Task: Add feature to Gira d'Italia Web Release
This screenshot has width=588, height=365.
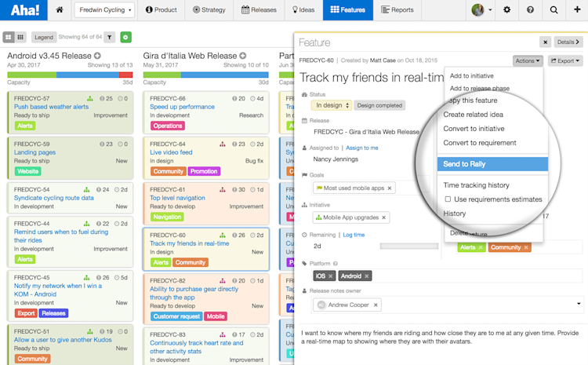Action: pyautogui.click(x=243, y=56)
